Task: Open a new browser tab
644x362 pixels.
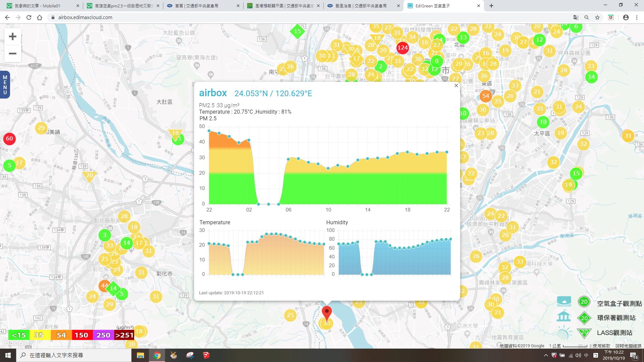Action: click(491, 6)
